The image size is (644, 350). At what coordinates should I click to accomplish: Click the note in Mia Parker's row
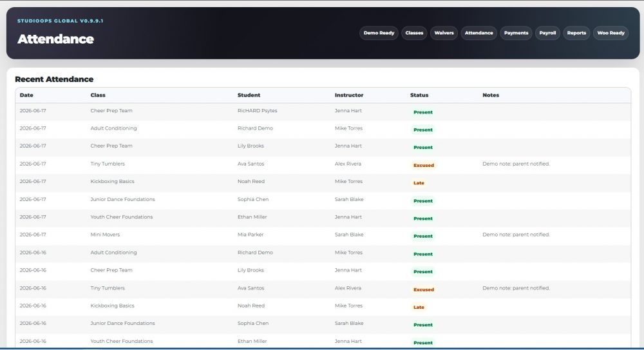coord(516,235)
